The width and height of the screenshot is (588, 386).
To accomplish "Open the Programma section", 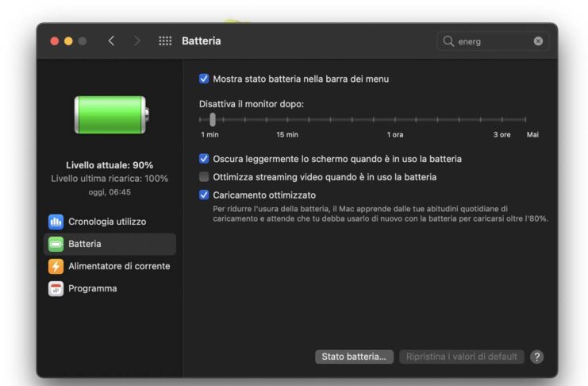I will (x=110, y=289).
